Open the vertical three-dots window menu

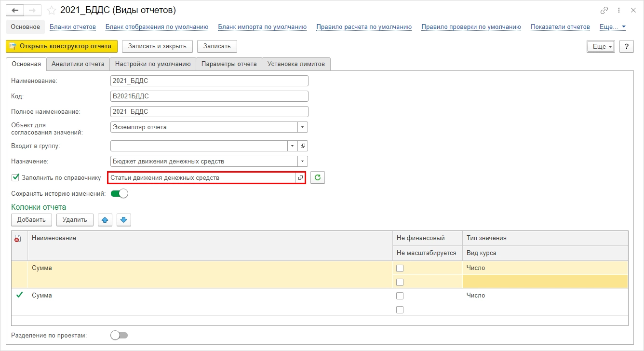coord(619,10)
